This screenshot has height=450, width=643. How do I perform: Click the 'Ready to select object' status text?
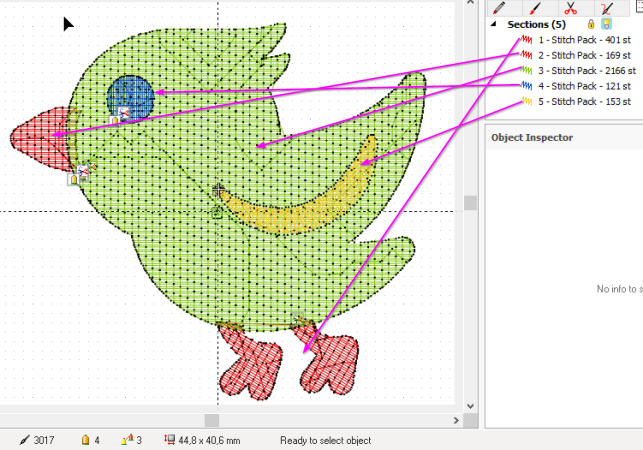326,441
